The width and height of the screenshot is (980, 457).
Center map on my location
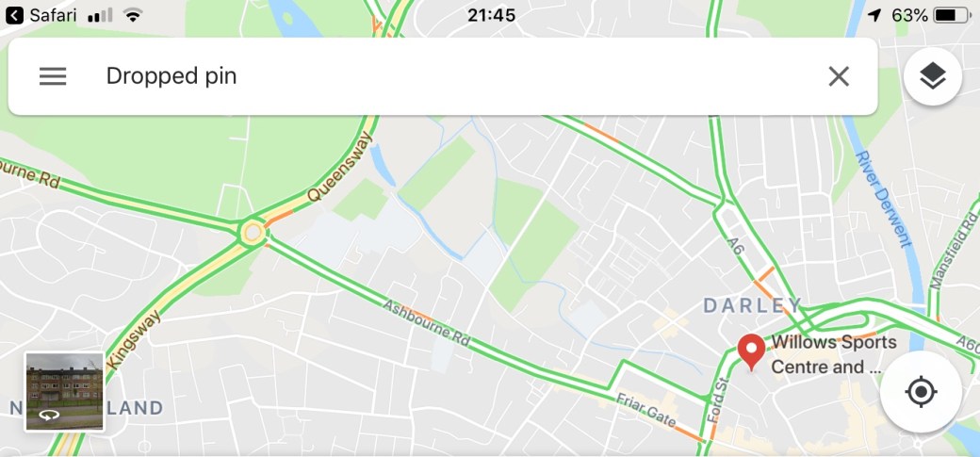point(921,392)
